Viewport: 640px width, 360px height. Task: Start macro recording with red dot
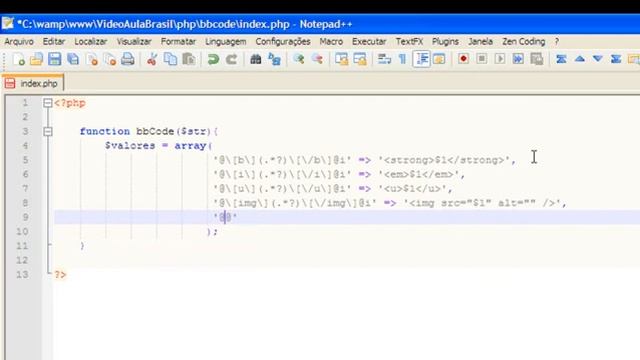(463, 59)
